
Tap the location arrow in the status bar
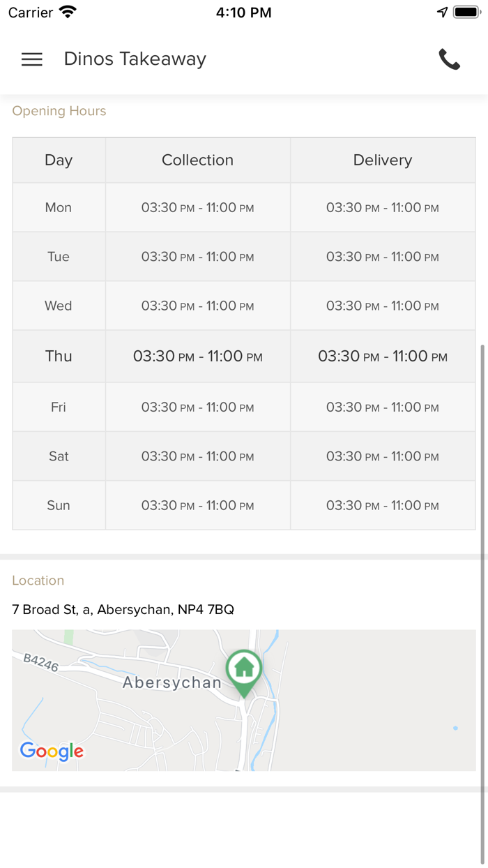click(442, 12)
